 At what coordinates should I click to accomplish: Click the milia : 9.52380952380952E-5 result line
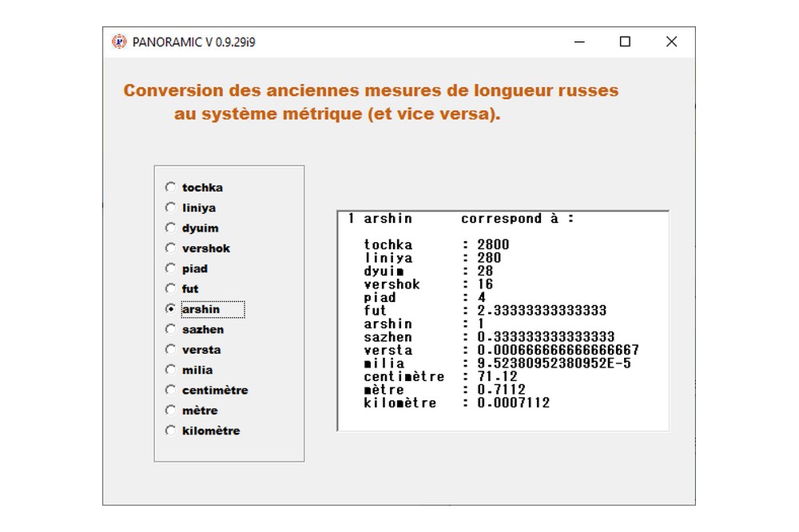[497, 363]
